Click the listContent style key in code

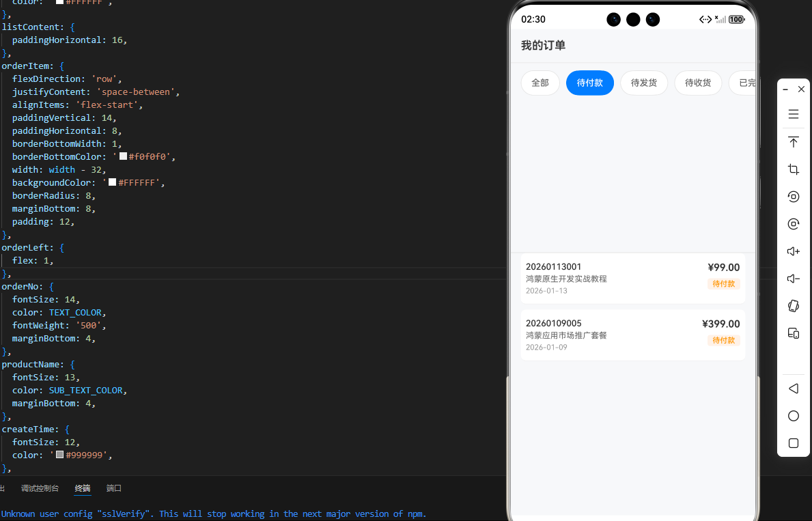point(31,27)
